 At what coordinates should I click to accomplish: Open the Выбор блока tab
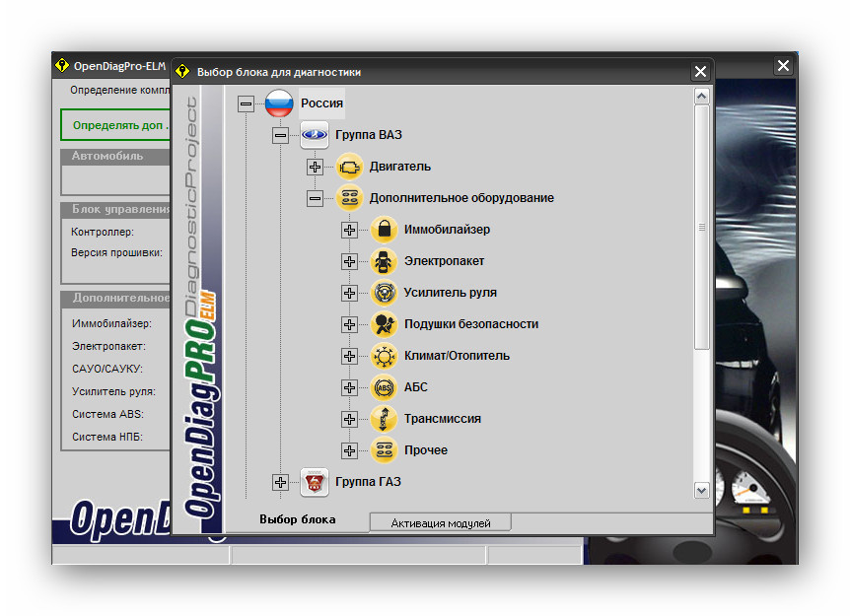(x=297, y=519)
